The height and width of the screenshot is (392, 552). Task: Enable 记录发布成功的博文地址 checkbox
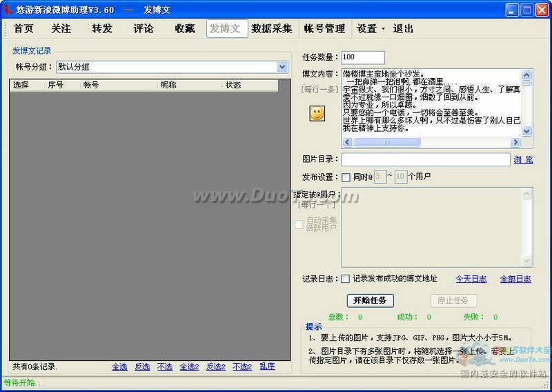click(x=346, y=279)
